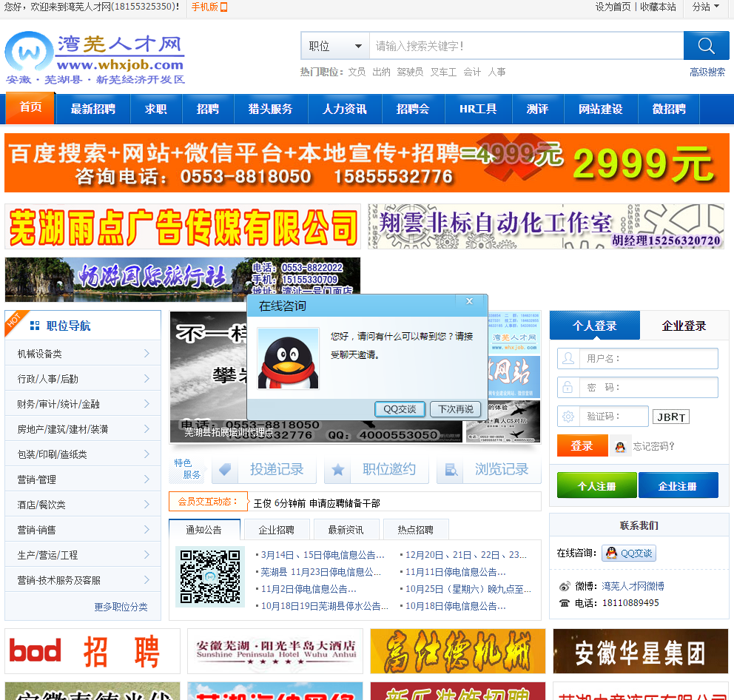734x700 pixels.
Task: Click the green 个人注册 button
Action: click(597, 485)
